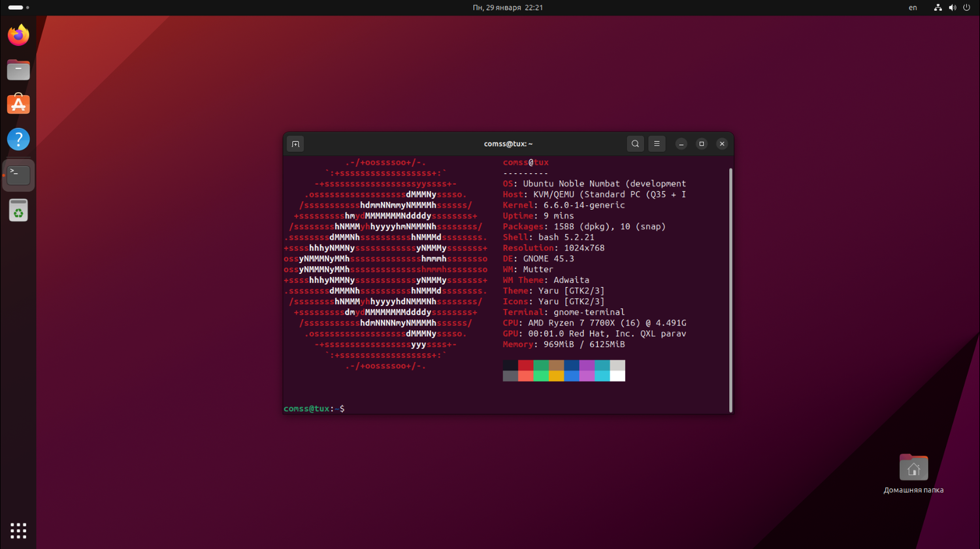Open the Files manager from dock
Screen dimensions: 980x549
click(x=18, y=69)
